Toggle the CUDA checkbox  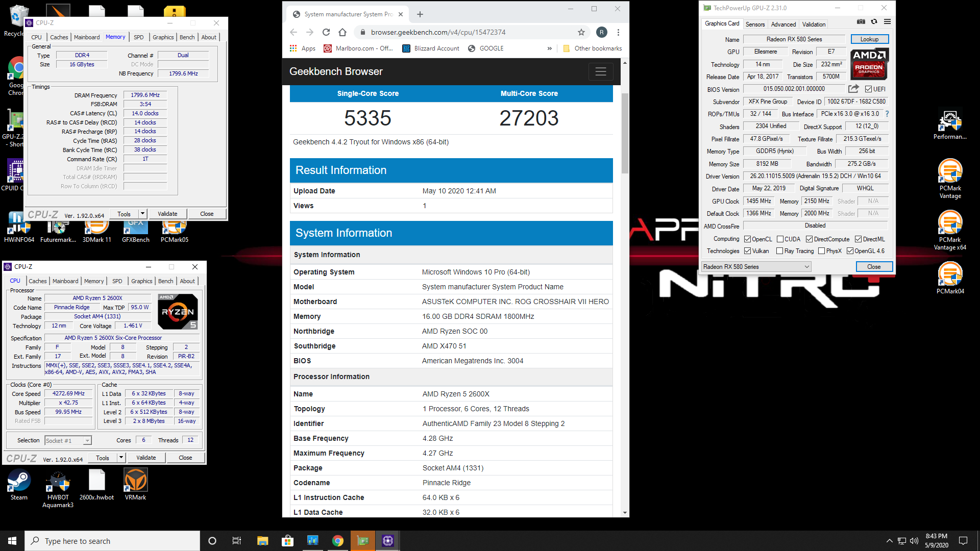click(x=780, y=239)
